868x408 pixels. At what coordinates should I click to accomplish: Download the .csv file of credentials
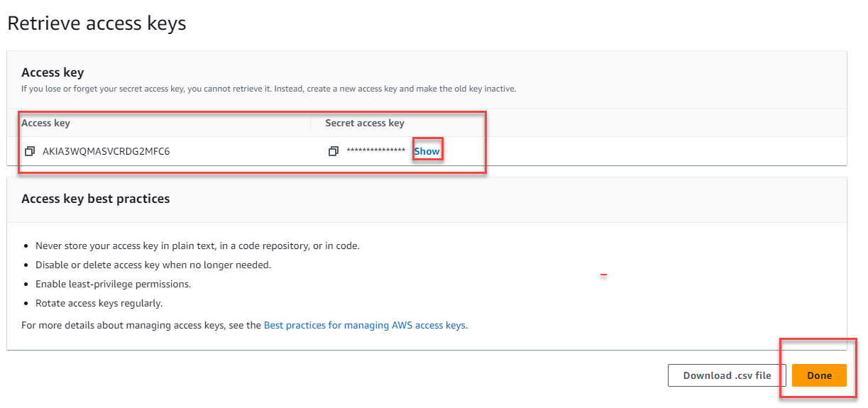727,375
